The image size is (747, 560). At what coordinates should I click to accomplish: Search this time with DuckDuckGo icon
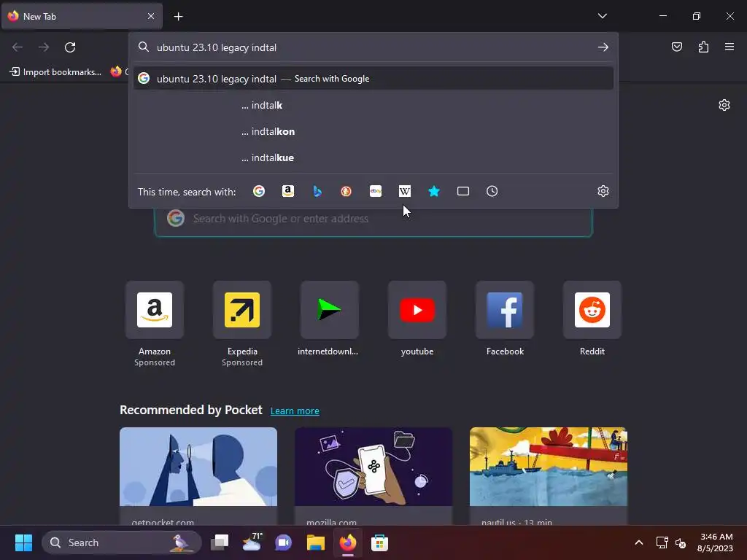coord(347,192)
